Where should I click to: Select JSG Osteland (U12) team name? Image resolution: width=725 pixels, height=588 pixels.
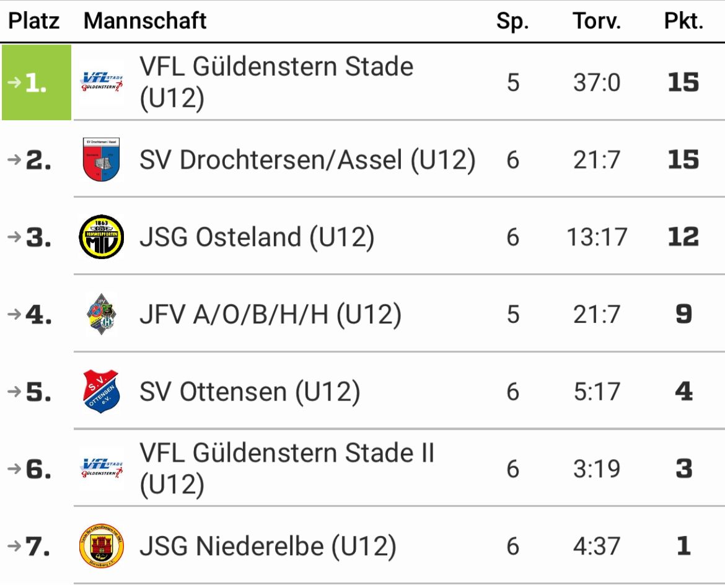tap(257, 237)
